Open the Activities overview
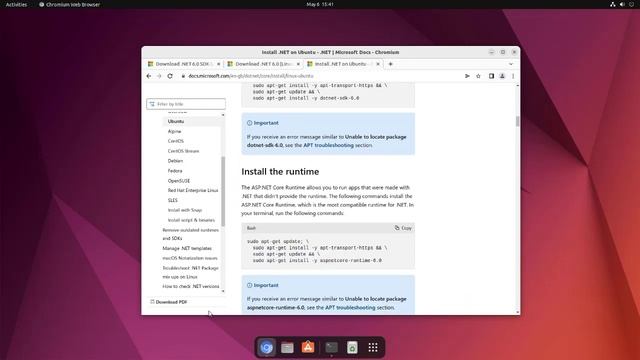 (x=16, y=4)
